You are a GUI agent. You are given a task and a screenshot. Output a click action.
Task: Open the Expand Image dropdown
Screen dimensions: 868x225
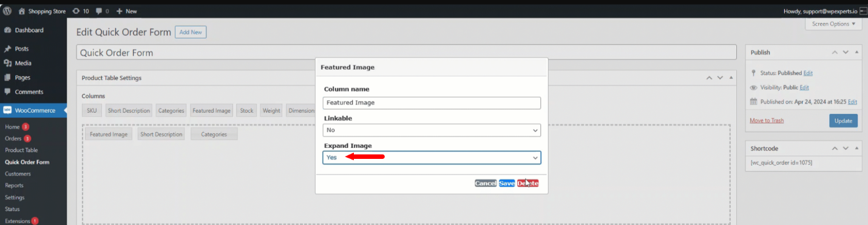click(432, 157)
